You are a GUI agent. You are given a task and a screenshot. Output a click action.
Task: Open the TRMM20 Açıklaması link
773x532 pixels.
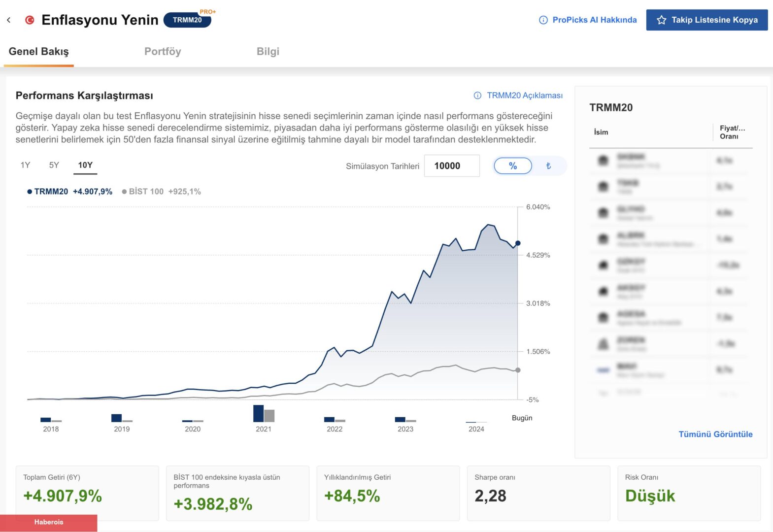click(525, 96)
